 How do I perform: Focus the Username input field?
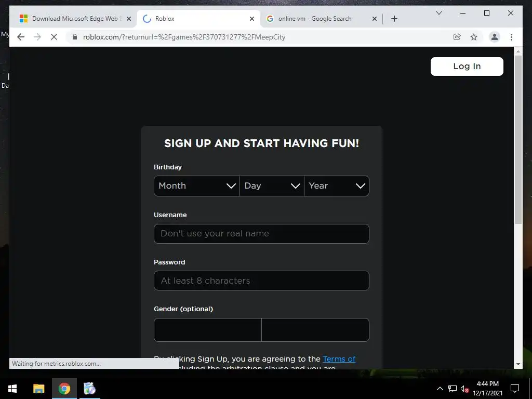(261, 233)
